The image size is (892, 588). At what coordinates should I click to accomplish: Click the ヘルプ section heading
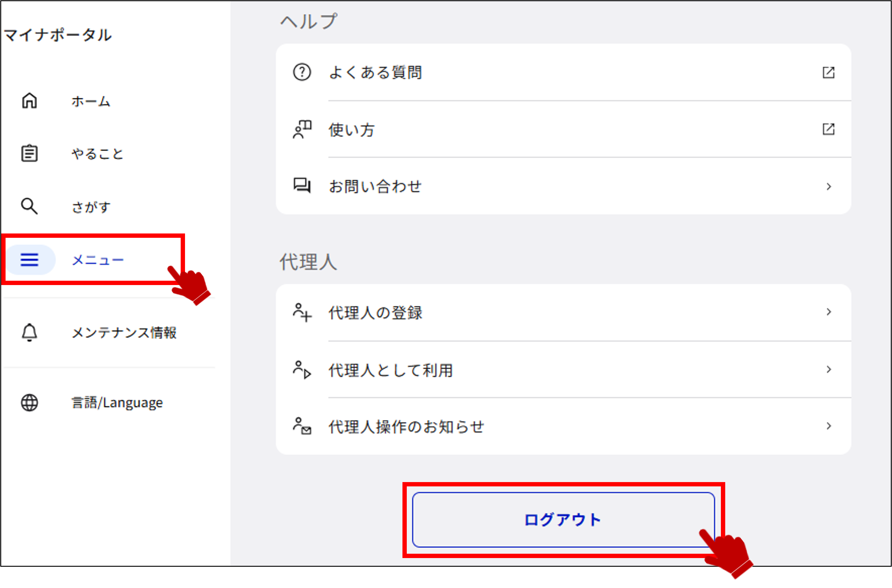(x=309, y=21)
